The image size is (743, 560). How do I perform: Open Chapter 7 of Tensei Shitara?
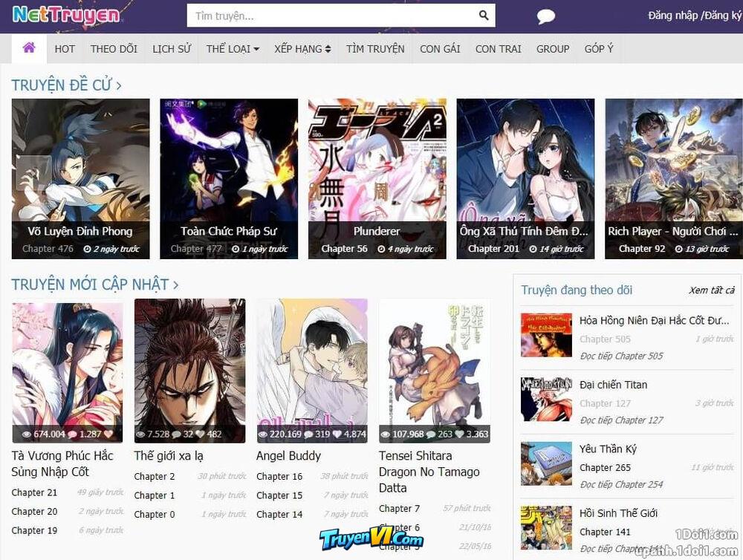pyautogui.click(x=400, y=509)
